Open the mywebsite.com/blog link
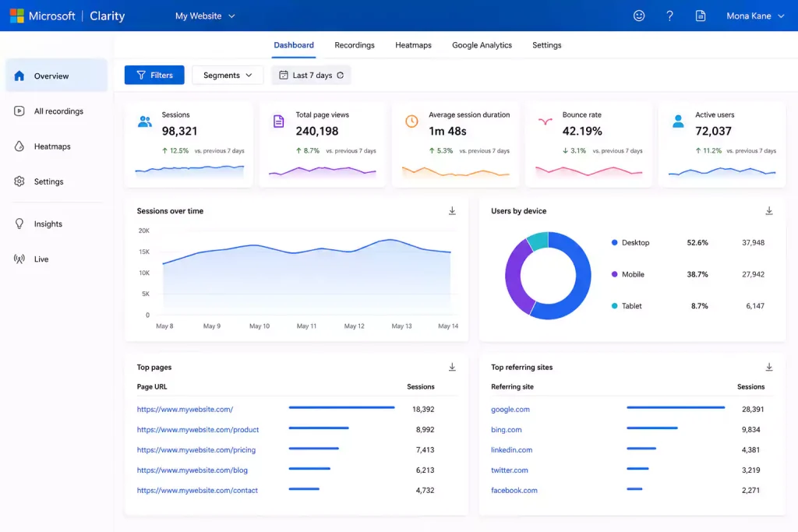 click(x=192, y=470)
